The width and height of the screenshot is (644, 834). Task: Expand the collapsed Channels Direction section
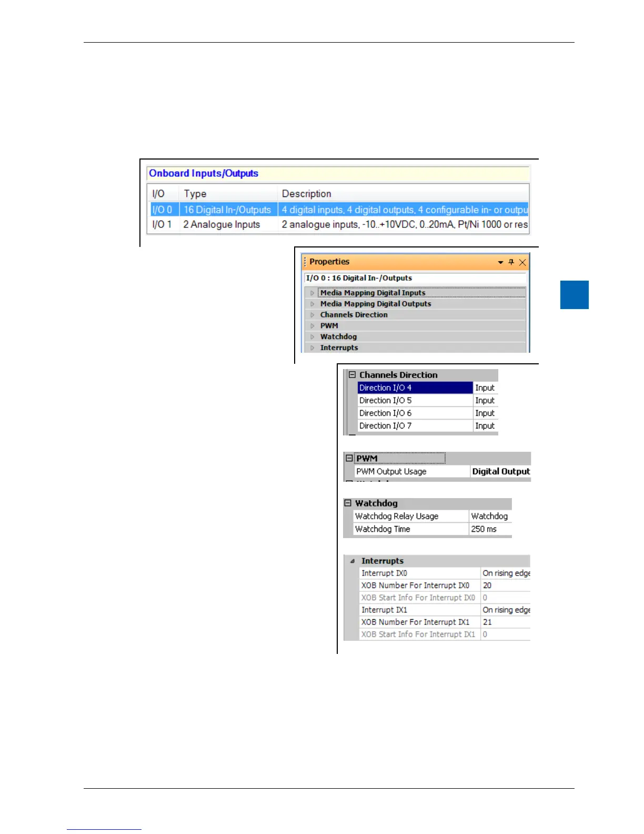coord(312,315)
